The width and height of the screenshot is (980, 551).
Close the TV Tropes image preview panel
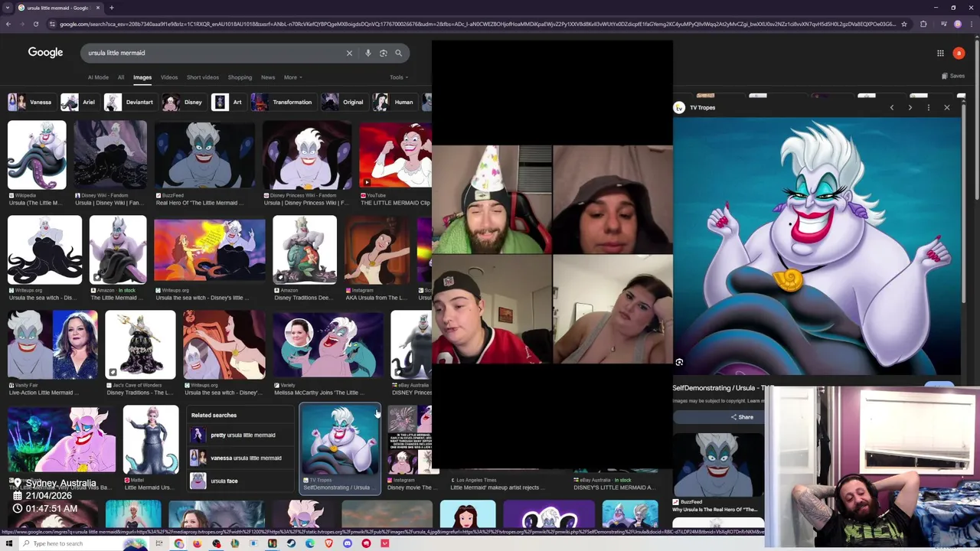pos(947,108)
